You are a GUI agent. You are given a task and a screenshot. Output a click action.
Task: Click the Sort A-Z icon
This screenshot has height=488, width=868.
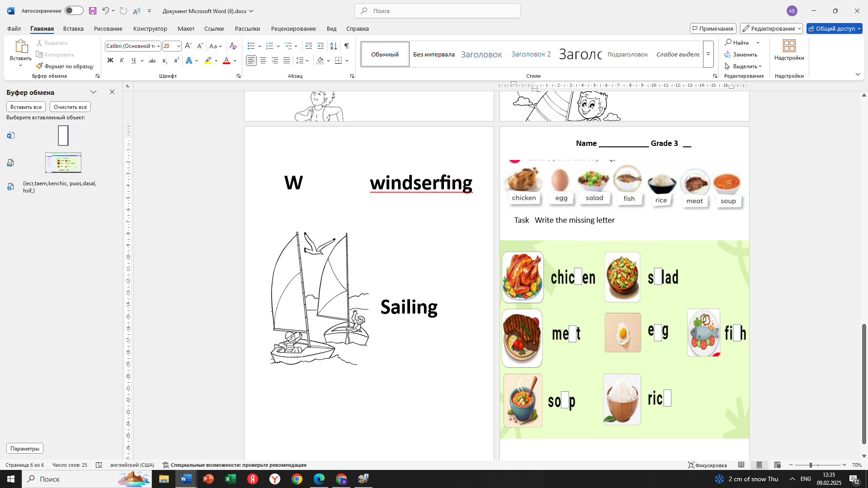(334, 46)
